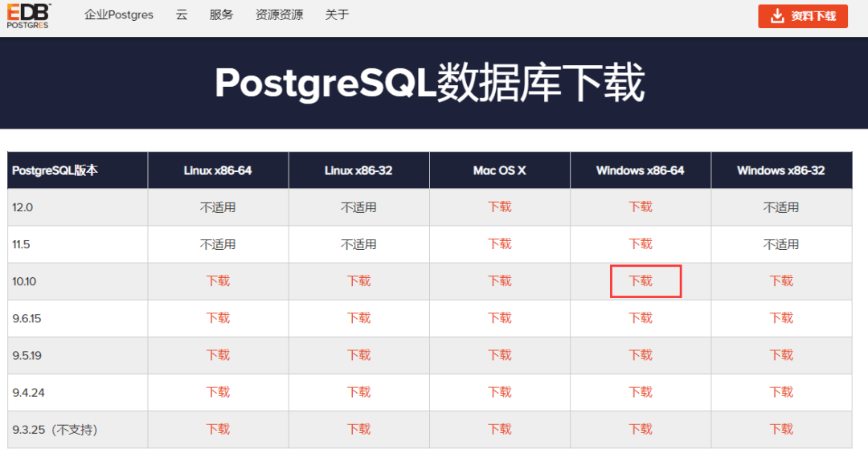This screenshot has width=868, height=470.
Task: Download 9.5.19 for Linux x86-32
Action: [358, 355]
